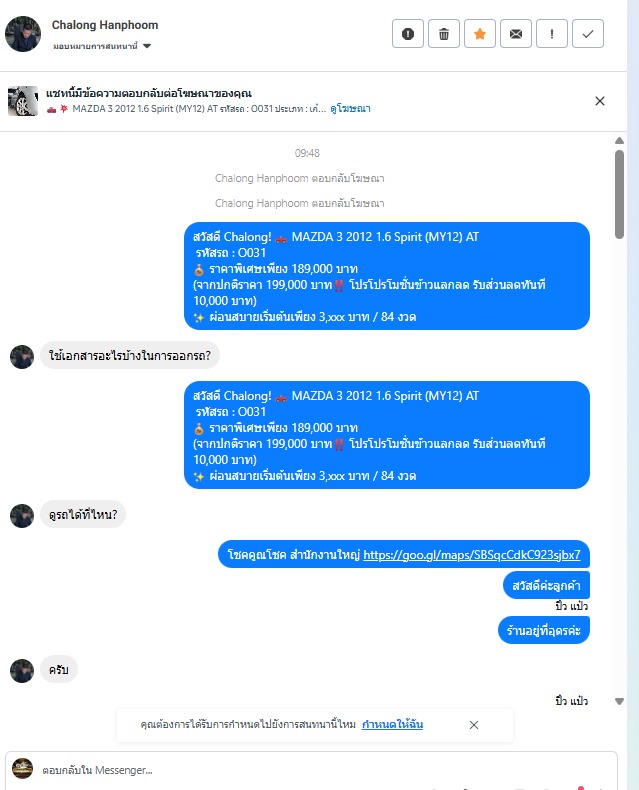Image resolution: width=639 pixels, height=790 pixels.
Task: Open the MAZDA 3 ad thumbnail image
Action: pos(23,101)
